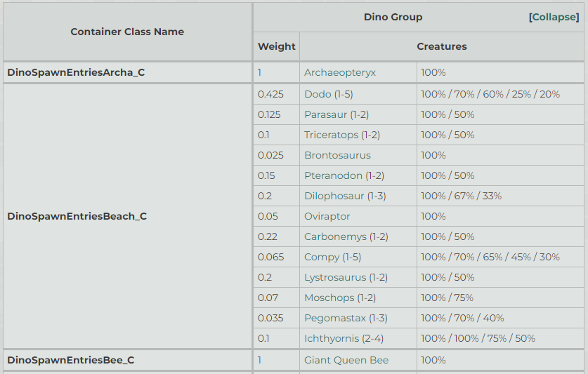Open the Giant Queen Bee link

[x=346, y=360]
